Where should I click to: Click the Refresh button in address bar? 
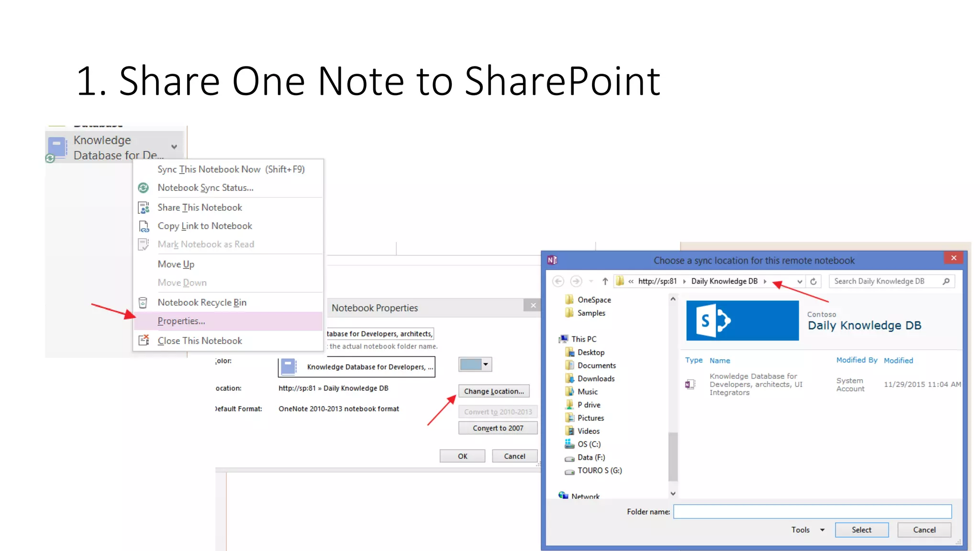click(x=813, y=282)
